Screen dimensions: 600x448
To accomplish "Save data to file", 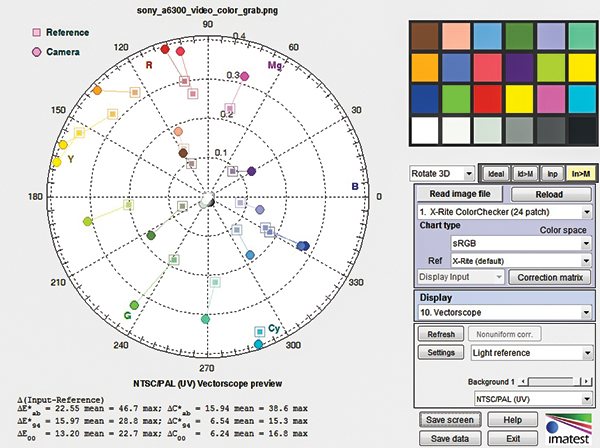I will pos(450,438).
